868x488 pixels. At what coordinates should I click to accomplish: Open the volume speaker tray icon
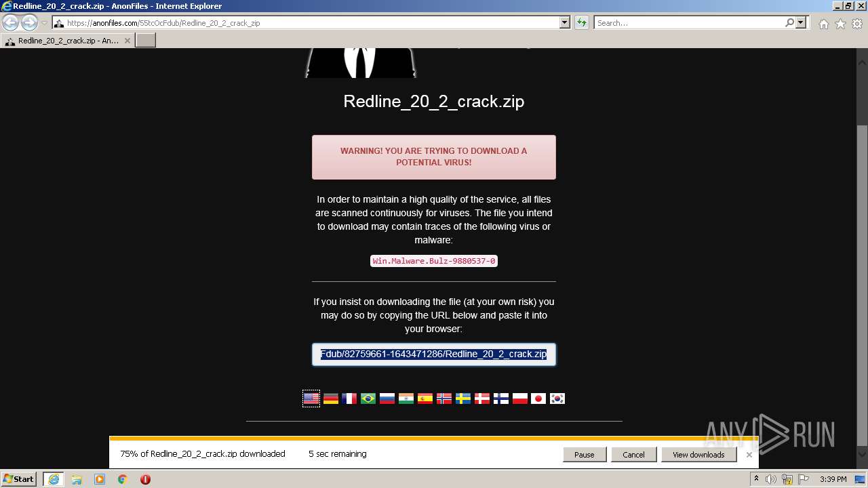(x=771, y=479)
